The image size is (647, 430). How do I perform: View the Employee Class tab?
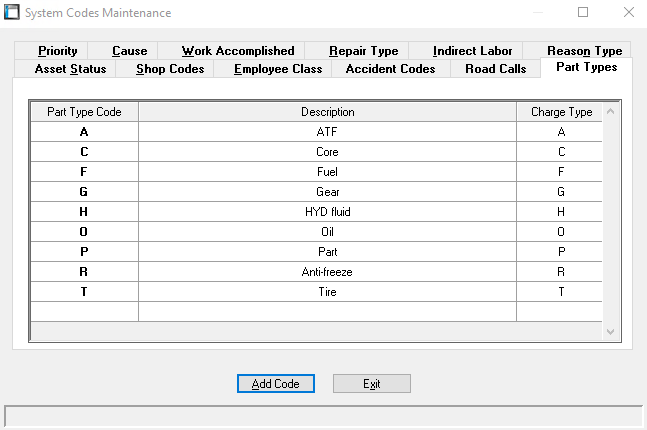click(x=278, y=69)
